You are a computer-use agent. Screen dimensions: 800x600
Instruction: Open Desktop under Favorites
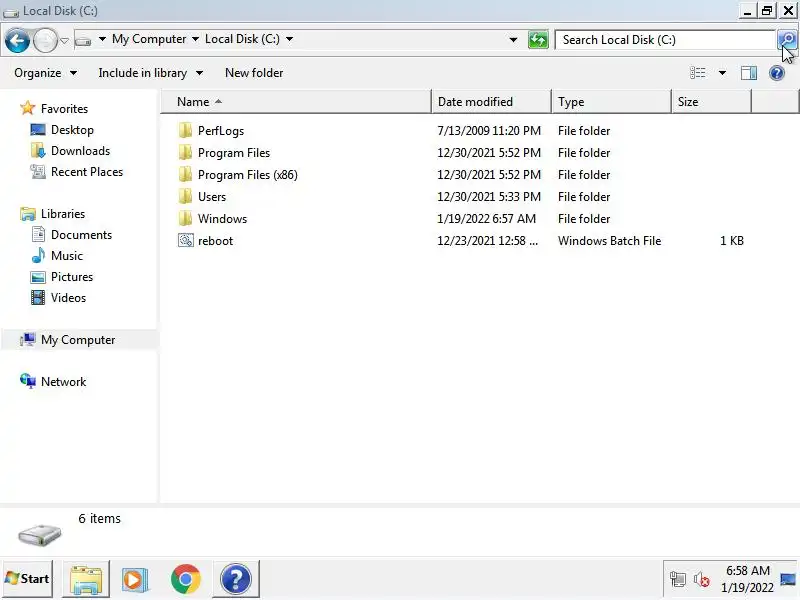pyautogui.click(x=72, y=130)
